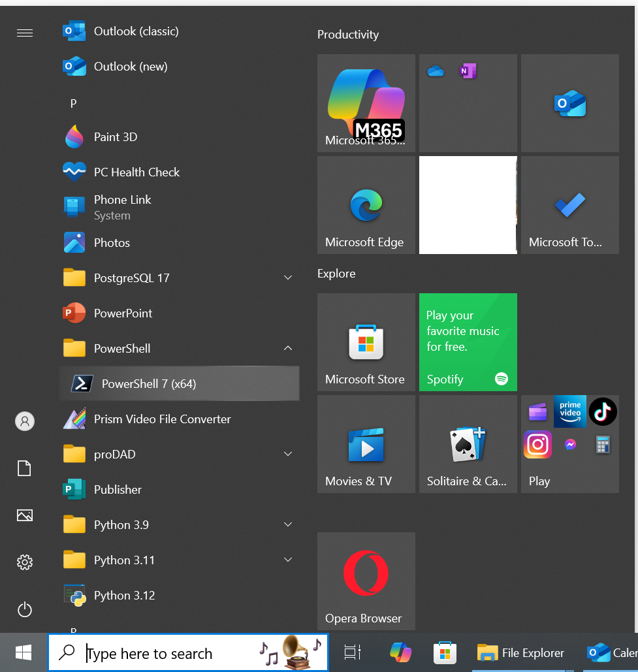Open Prism Video File Converter
The width and height of the screenshot is (638, 672).
[x=179, y=419]
